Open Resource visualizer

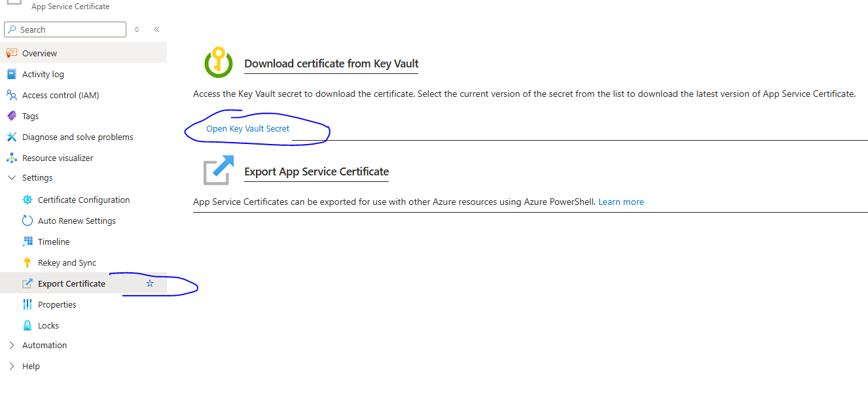pyautogui.click(x=83, y=158)
